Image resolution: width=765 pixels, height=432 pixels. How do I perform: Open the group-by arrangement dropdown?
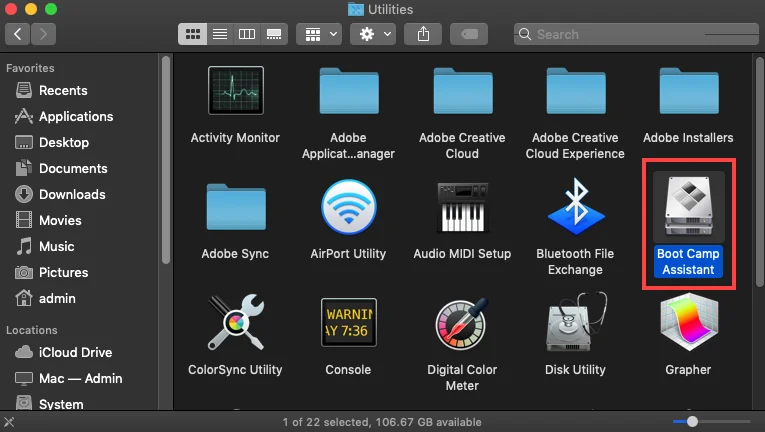[320, 34]
